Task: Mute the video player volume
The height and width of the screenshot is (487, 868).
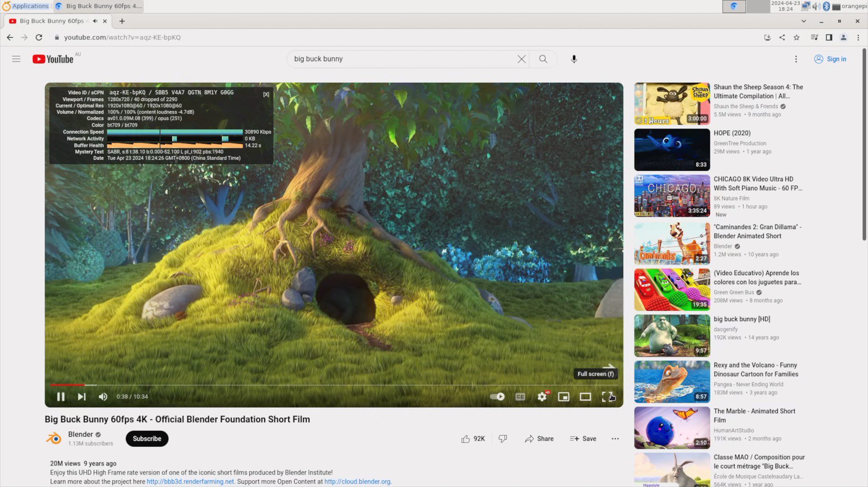Action: 103,397
